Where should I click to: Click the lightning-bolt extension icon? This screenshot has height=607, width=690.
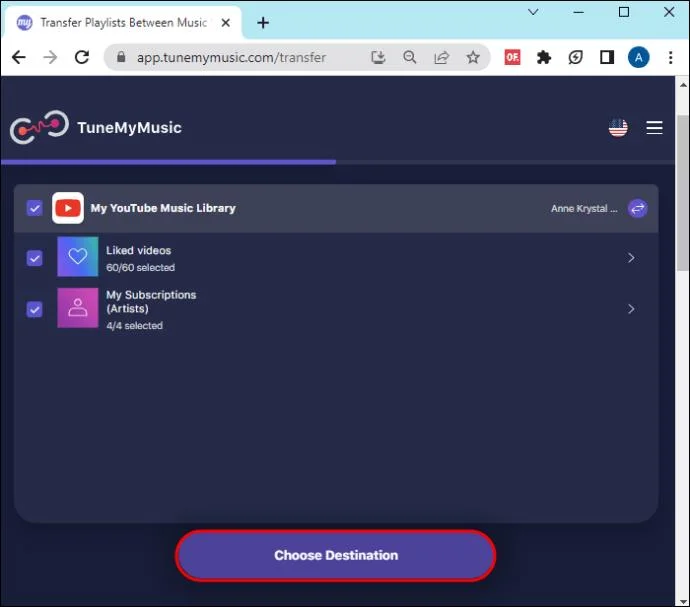click(575, 57)
